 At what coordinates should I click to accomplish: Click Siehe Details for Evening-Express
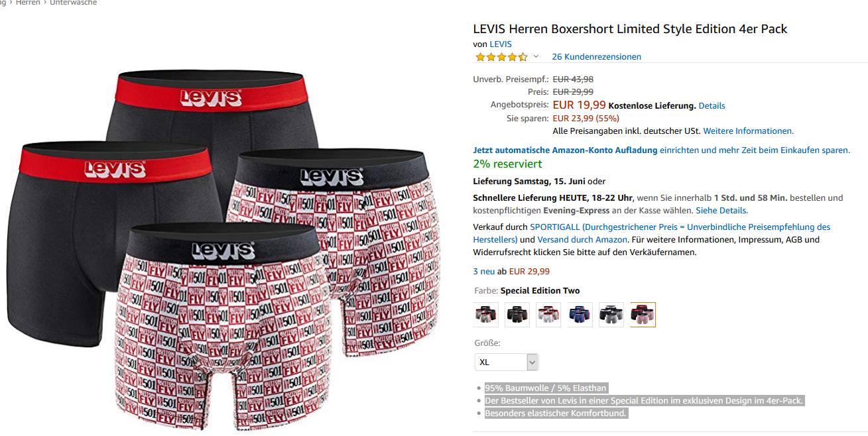[x=721, y=211]
